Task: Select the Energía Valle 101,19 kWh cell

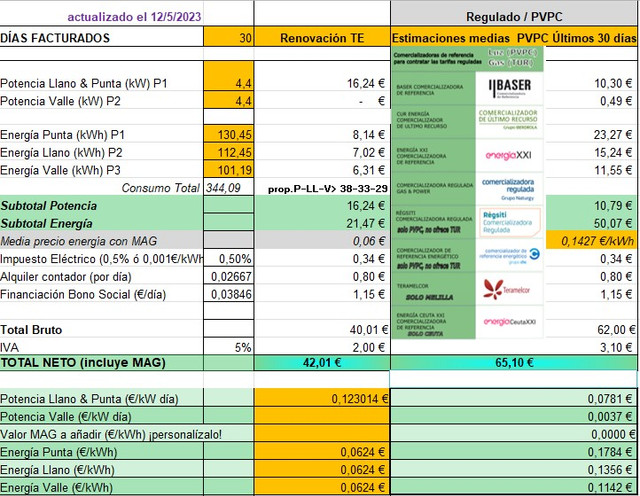Action: [229, 170]
